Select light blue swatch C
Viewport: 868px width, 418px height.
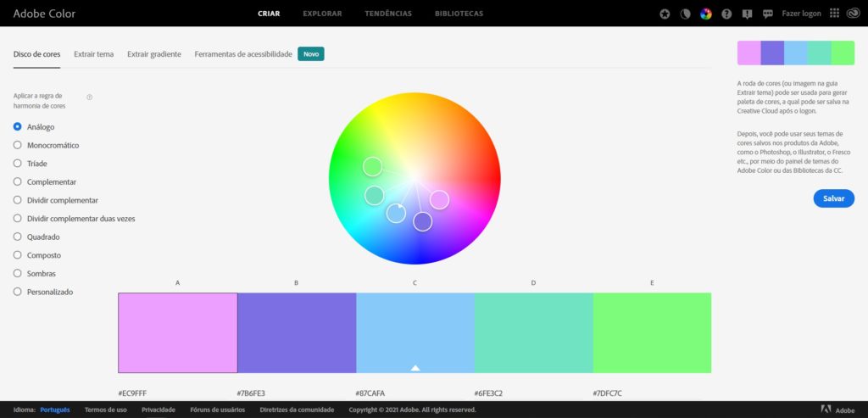click(x=415, y=332)
